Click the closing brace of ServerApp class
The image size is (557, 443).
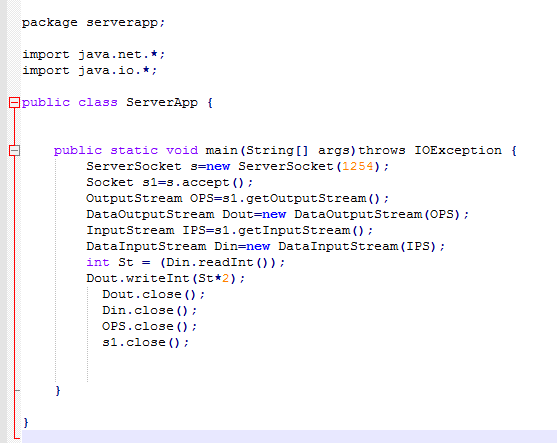[26, 422]
